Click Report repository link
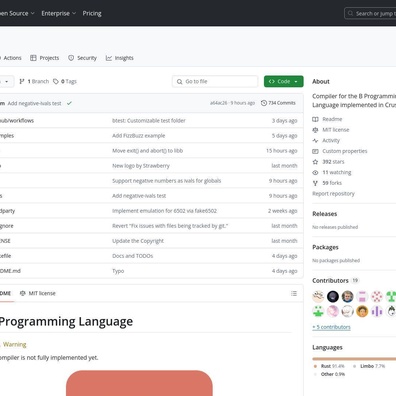This screenshot has width=396, height=396. click(x=333, y=194)
